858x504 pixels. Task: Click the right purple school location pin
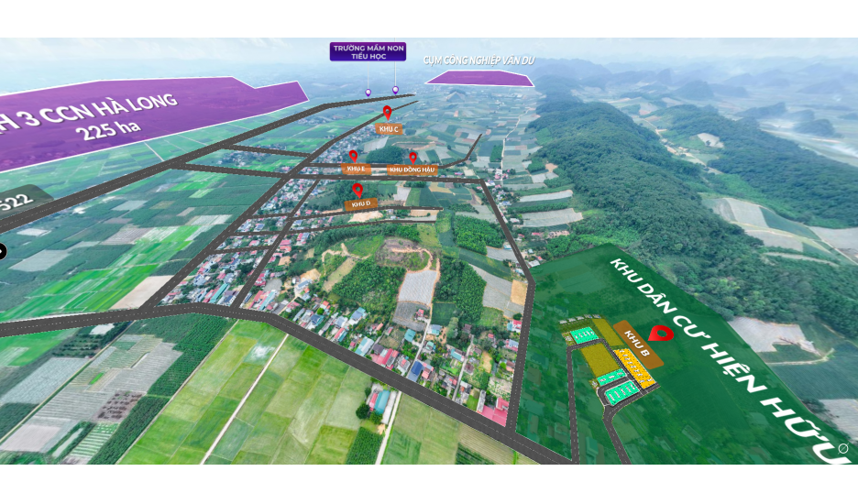point(396,89)
